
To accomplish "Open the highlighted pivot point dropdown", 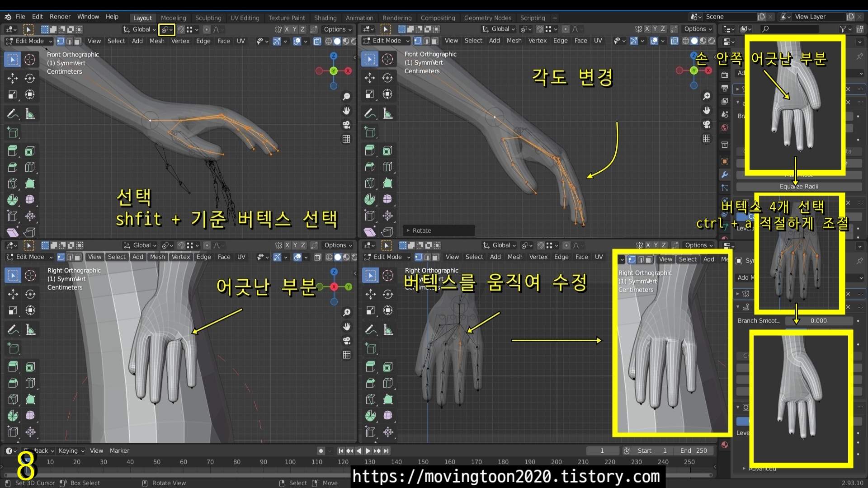I will (x=167, y=30).
